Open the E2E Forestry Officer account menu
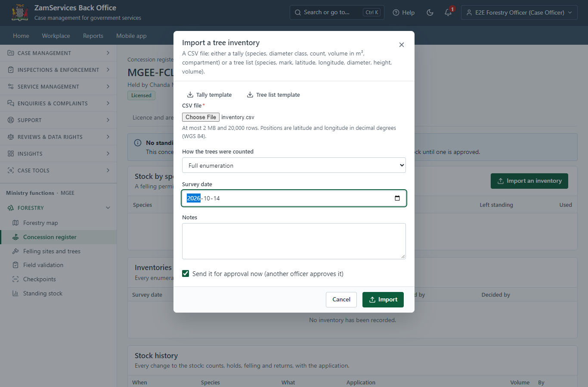The width and height of the screenshot is (588, 387). click(x=519, y=12)
